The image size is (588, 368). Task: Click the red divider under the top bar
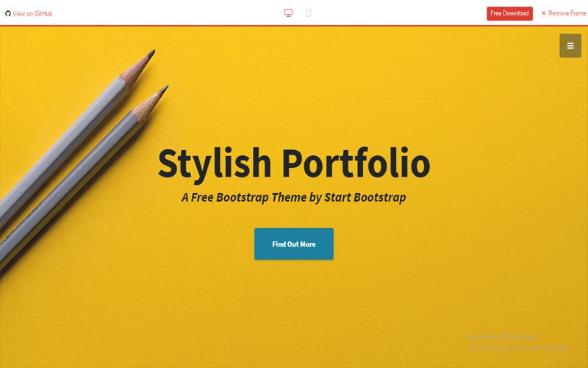(294, 26)
